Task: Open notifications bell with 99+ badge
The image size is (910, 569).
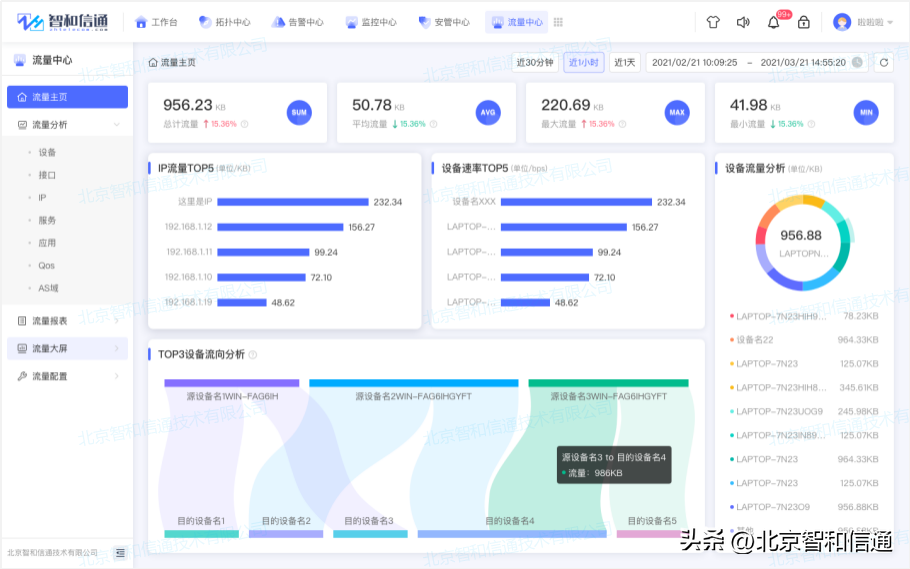Action: 773,22
